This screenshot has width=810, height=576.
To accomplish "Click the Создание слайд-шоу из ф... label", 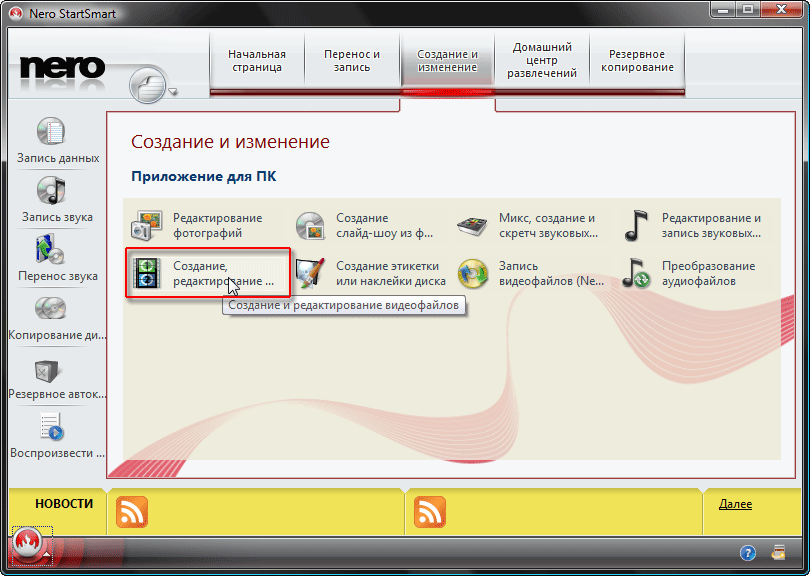I will pos(384,226).
